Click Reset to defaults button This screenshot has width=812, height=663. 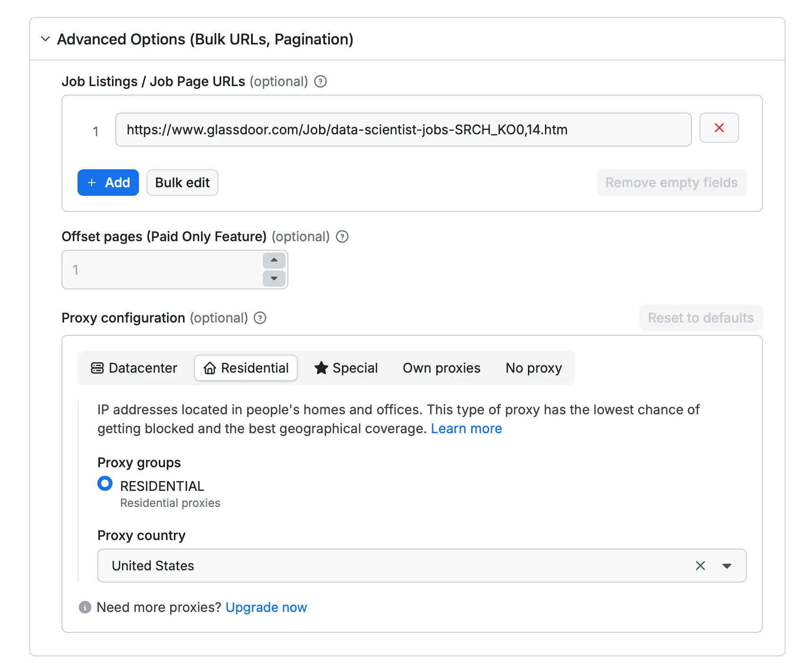pyautogui.click(x=700, y=318)
